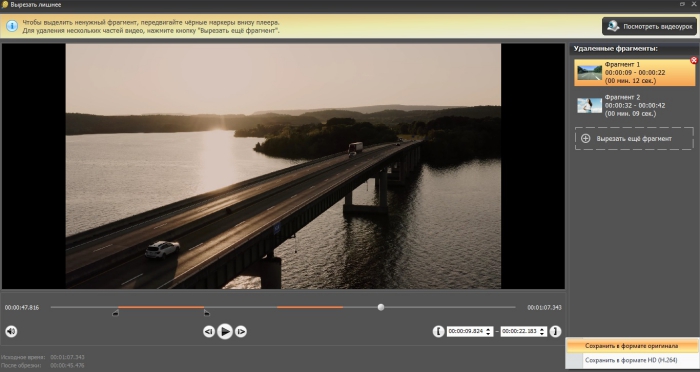This screenshot has width=700, height=372.
Task: Decrease start time 00:00:09.824 with down arrow
Action: (x=488, y=334)
